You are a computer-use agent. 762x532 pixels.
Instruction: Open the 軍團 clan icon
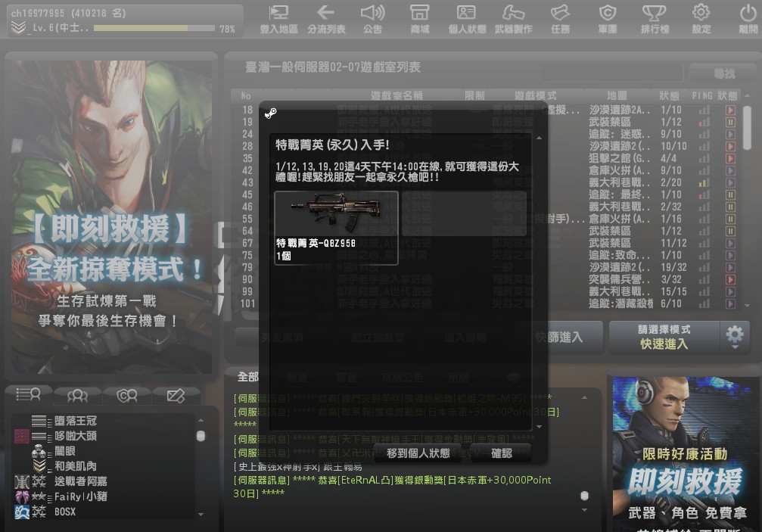(x=608, y=18)
